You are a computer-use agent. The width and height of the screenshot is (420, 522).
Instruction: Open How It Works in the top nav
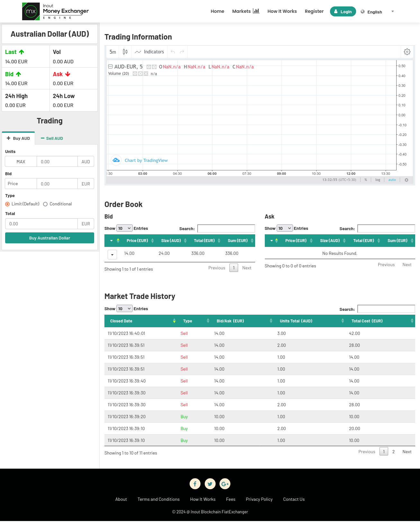tap(282, 11)
